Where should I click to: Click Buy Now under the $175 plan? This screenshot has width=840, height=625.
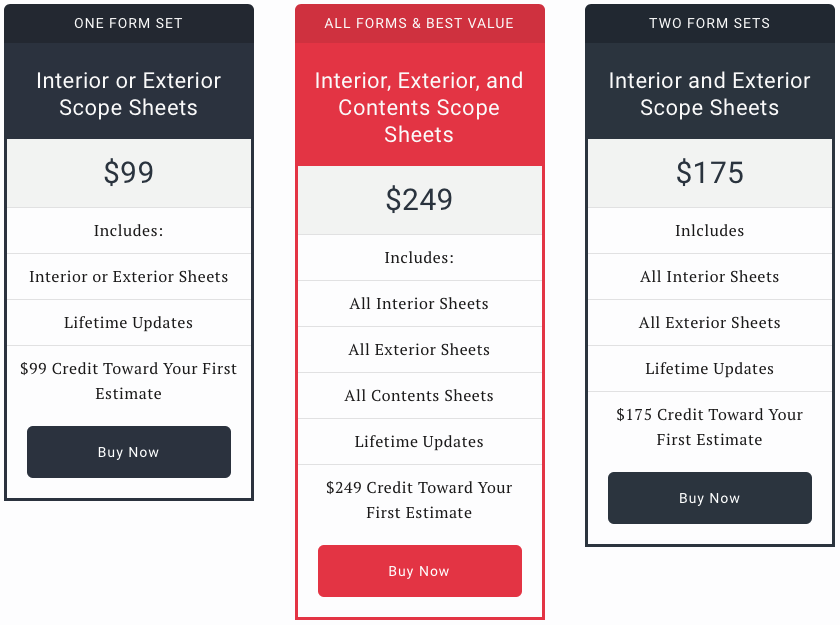coord(709,498)
